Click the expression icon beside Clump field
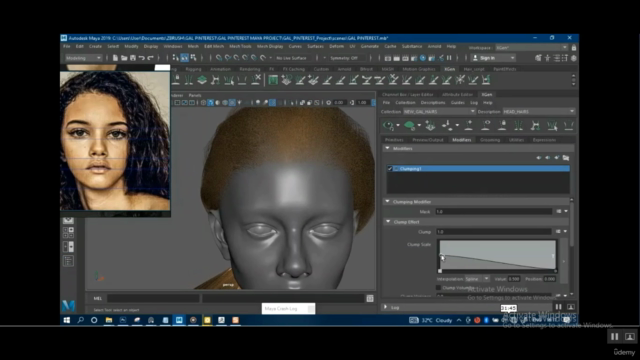Screen dimensions: 640x360 point(558,231)
